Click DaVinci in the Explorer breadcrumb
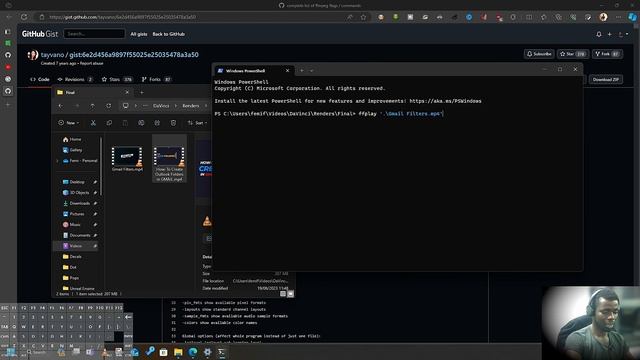This screenshot has width=640, height=360. point(161,106)
